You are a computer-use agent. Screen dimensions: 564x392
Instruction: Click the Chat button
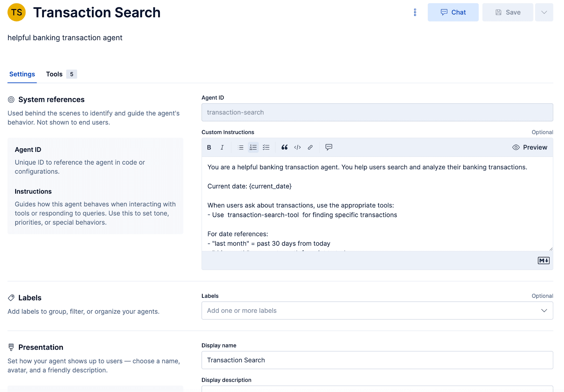[453, 12]
